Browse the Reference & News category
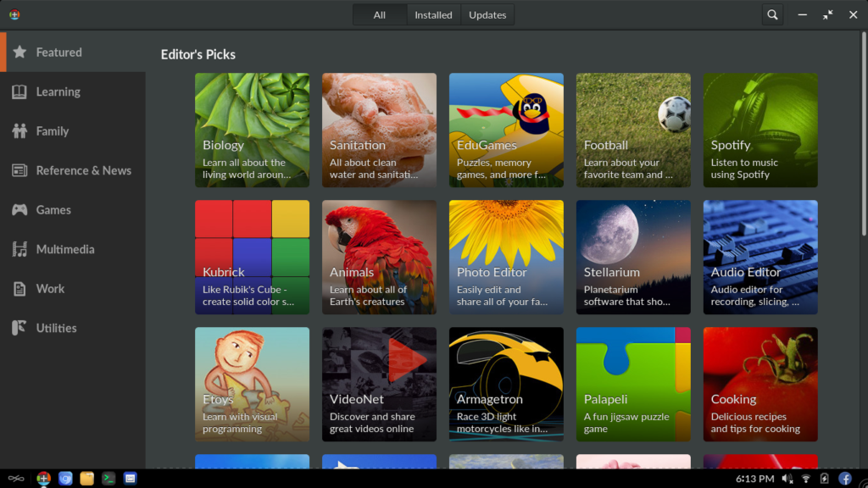The image size is (868, 488). click(x=73, y=170)
